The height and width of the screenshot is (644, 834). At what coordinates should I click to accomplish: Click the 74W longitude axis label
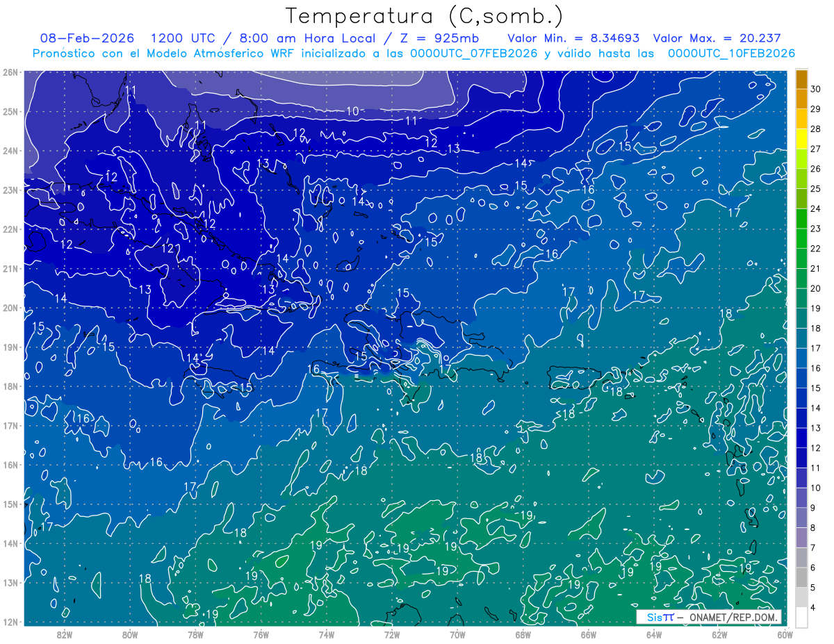[x=326, y=634]
